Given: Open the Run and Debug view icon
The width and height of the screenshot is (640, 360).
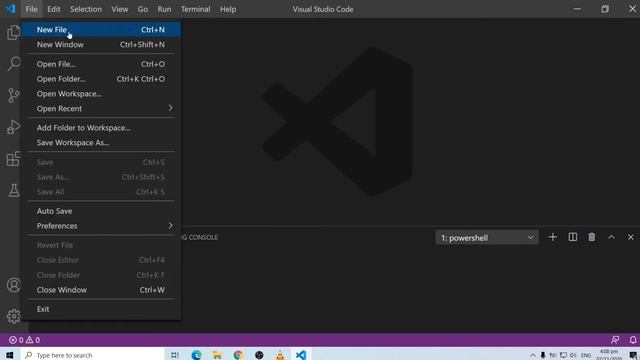Looking at the screenshot, I should pyautogui.click(x=13, y=127).
